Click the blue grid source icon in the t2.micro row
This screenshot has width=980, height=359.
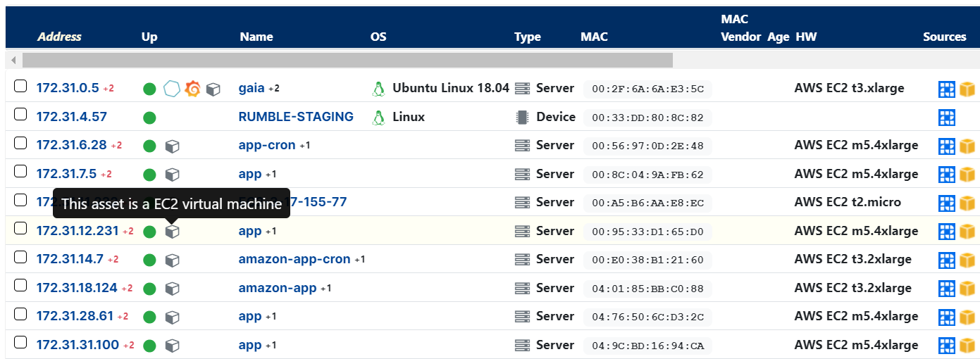(x=947, y=203)
